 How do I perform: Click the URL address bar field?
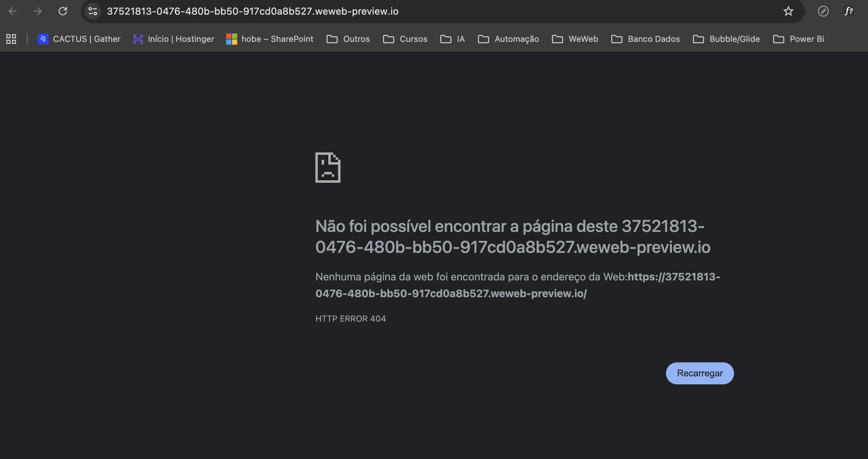point(419,11)
